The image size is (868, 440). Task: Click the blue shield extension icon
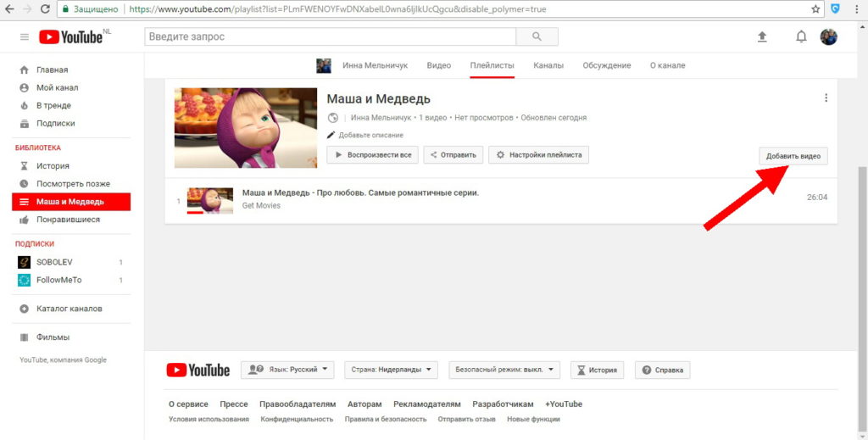click(x=835, y=8)
